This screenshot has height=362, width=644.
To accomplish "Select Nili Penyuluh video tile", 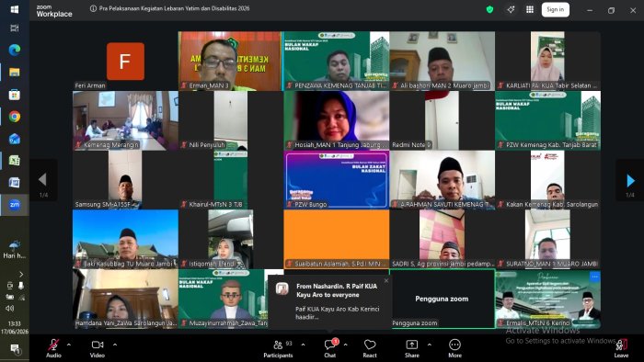I will pyautogui.click(x=230, y=120).
